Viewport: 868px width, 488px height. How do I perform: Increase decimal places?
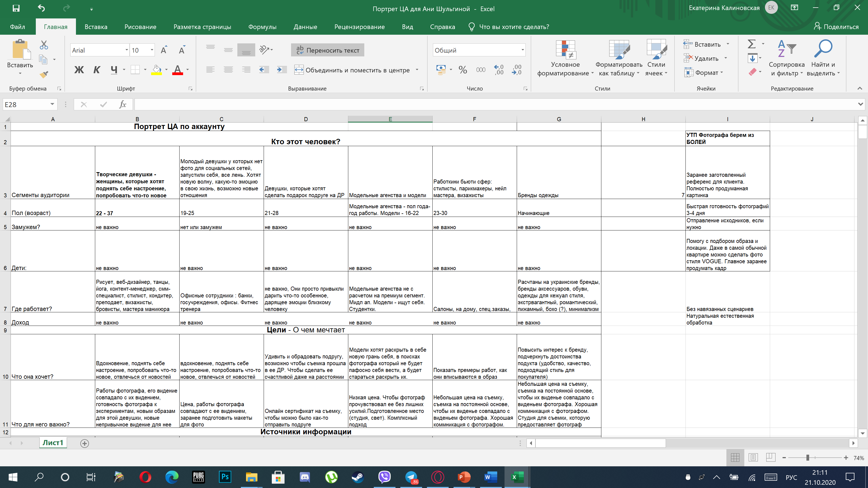499,70
